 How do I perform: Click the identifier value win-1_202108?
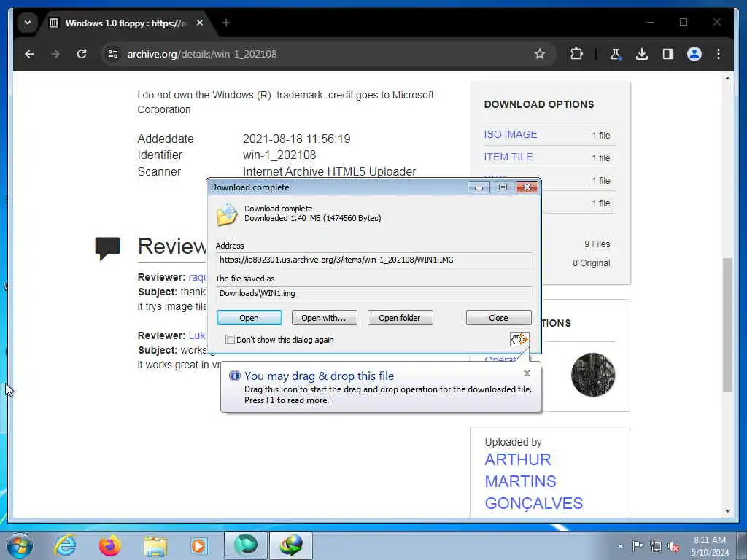point(279,155)
